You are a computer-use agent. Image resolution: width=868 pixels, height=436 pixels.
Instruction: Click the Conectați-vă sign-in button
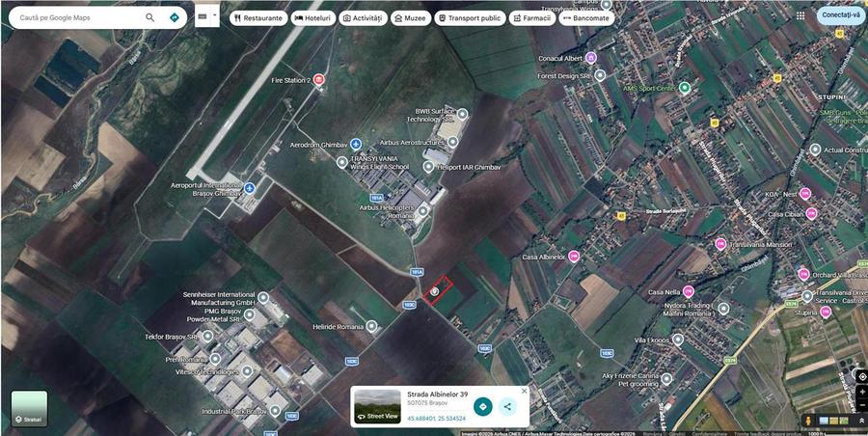click(841, 15)
